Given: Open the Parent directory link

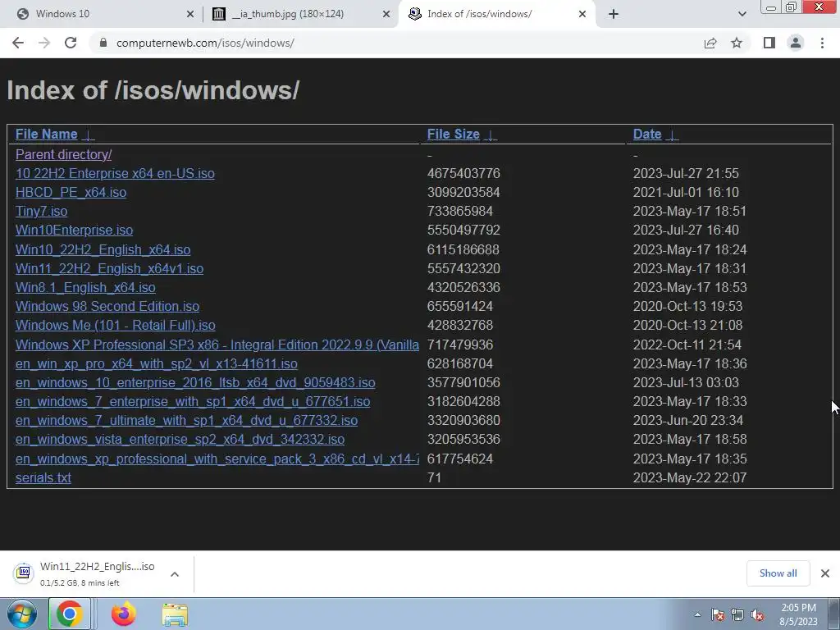Looking at the screenshot, I should pyautogui.click(x=64, y=154).
